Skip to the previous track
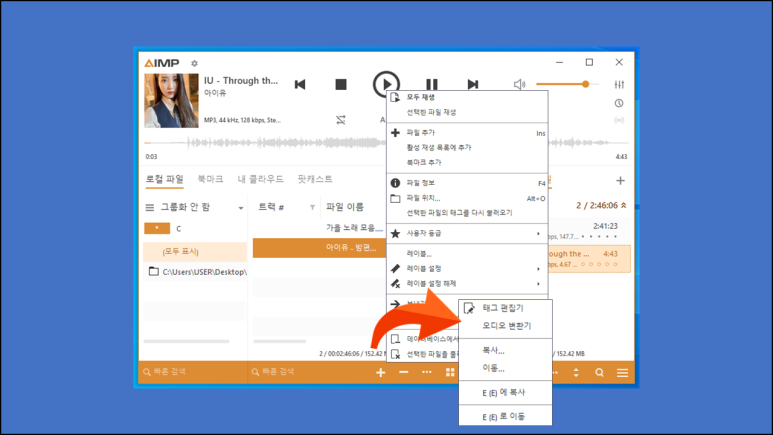 coord(300,84)
